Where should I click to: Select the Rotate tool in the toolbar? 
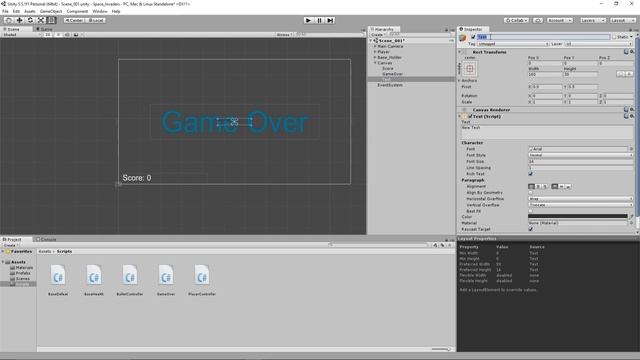[x=30, y=20]
